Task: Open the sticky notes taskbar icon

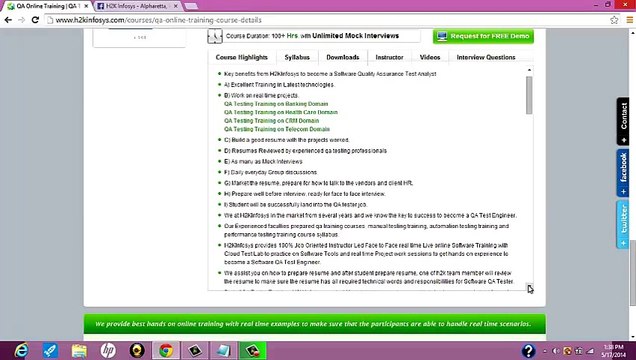Action: 223,350
